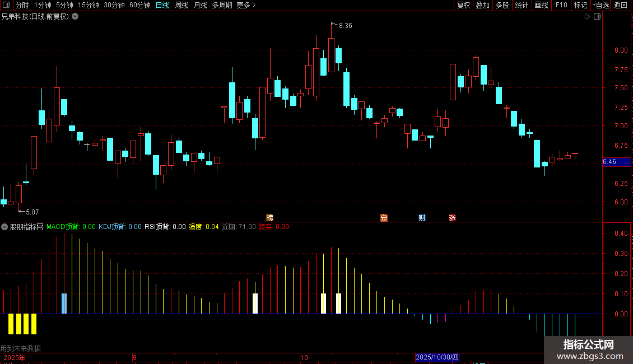Expand the 更多 periods menu
The image size is (633, 364).
click(246, 5)
